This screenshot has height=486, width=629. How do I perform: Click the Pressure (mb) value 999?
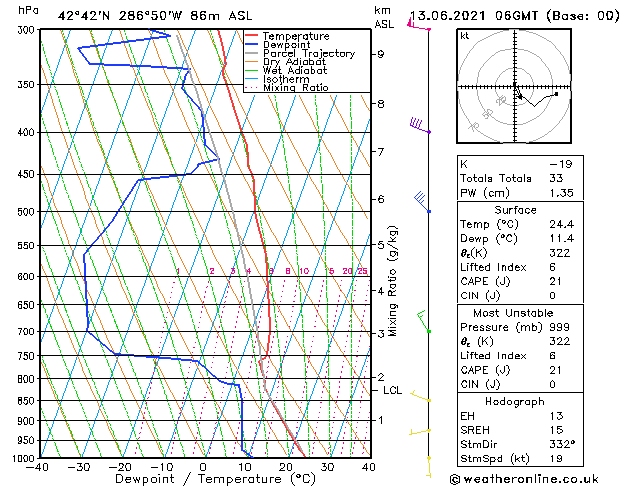[x=560, y=327]
